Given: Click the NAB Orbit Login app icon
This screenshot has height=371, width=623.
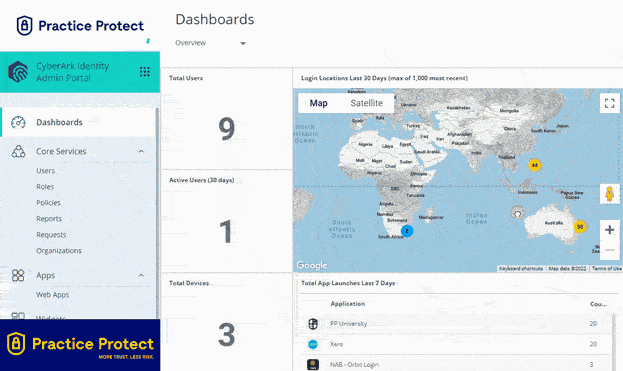Looking at the screenshot, I should point(313,365).
